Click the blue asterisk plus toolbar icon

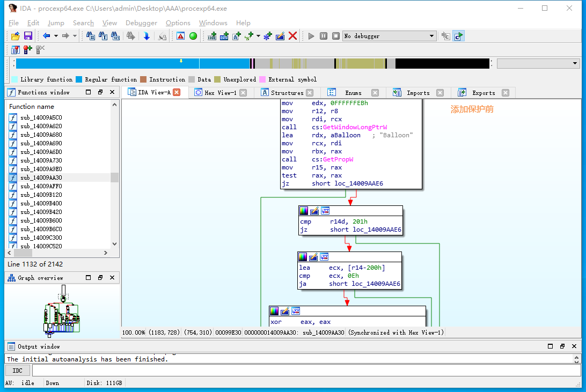click(268, 36)
